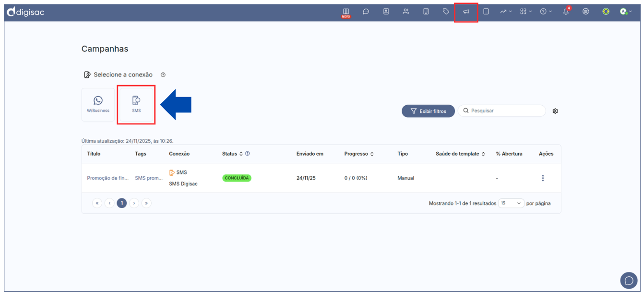The width and height of the screenshot is (644, 295).
Task: Click the tags icon in the top bar
Action: click(446, 12)
